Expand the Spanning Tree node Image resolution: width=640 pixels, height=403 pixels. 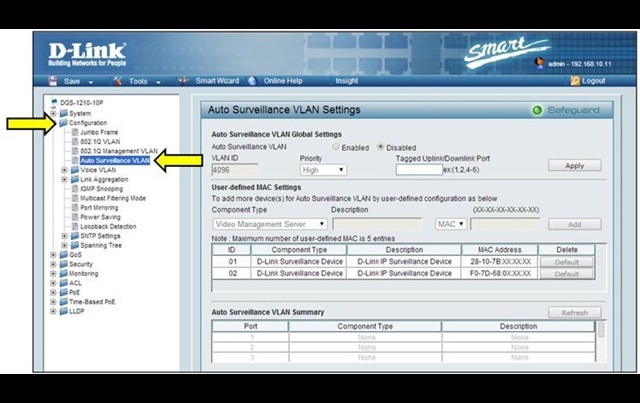tap(64, 245)
